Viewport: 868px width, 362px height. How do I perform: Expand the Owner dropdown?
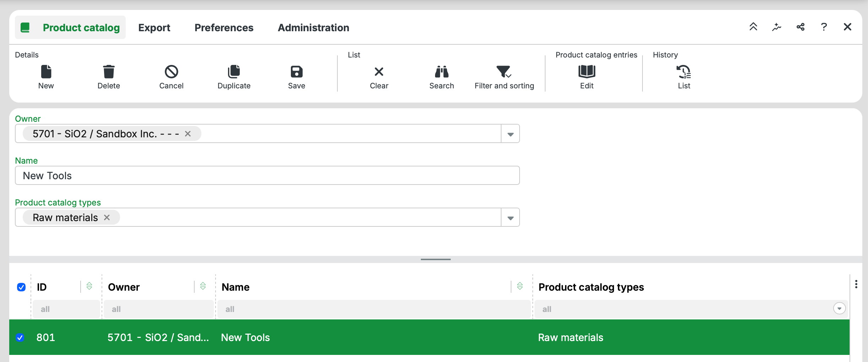click(x=510, y=134)
